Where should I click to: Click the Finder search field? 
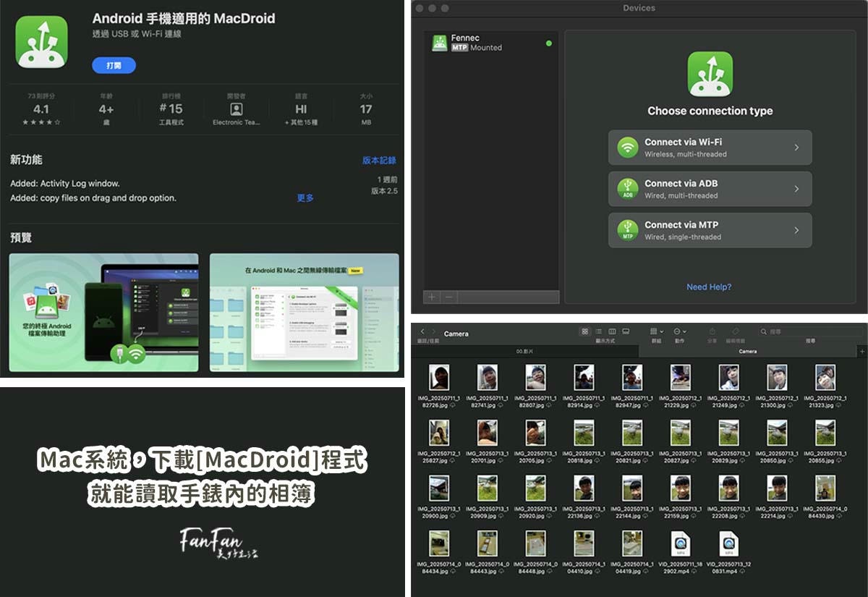point(811,331)
